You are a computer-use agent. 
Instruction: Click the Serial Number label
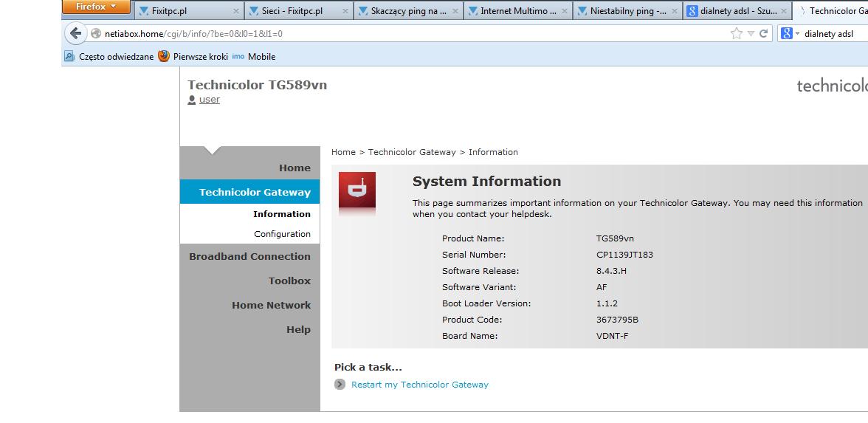pos(474,255)
